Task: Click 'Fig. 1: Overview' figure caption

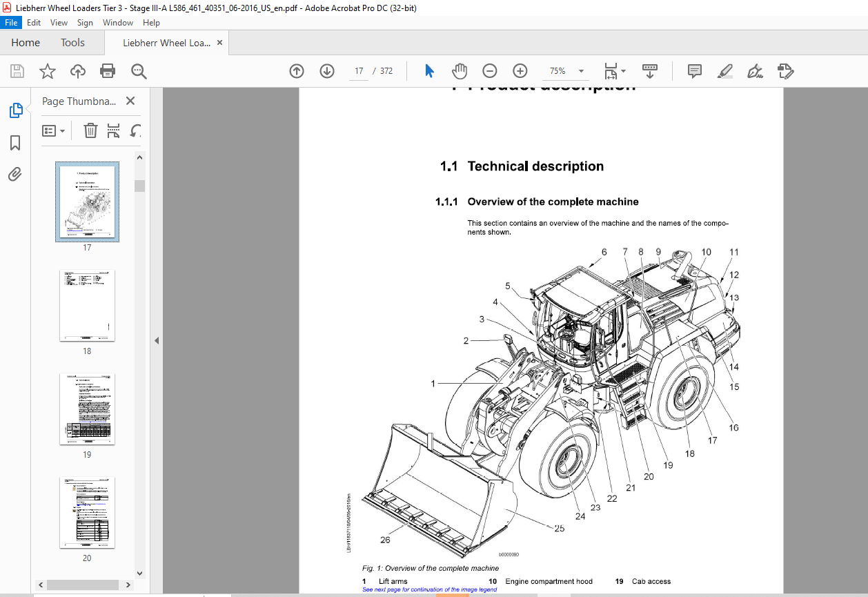Action: pyautogui.click(x=431, y=568)
